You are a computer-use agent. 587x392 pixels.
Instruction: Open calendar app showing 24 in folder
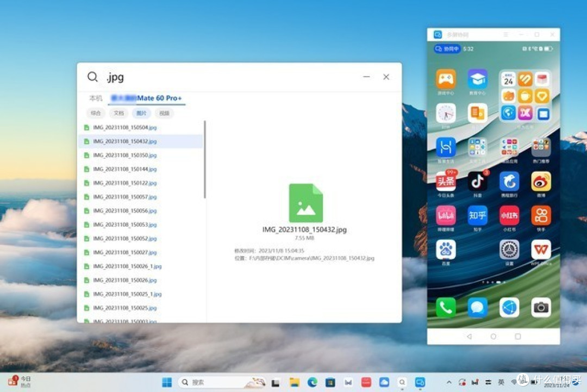click(508, 79)
